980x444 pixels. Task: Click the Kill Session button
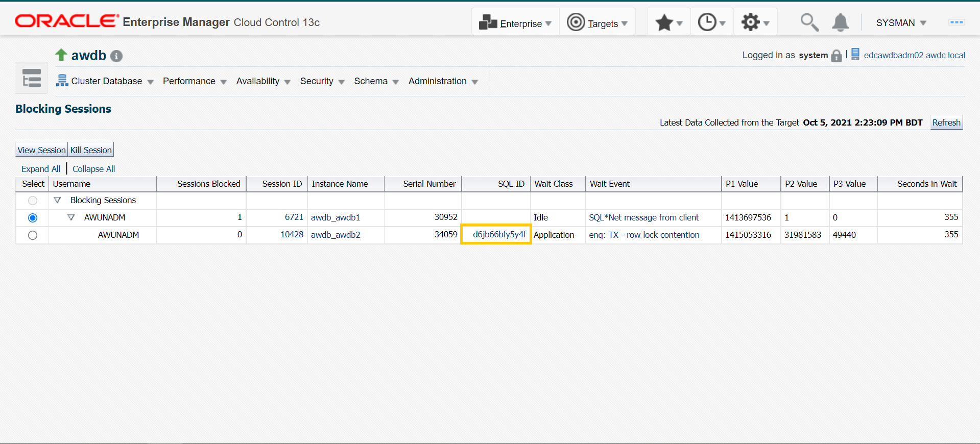[x=91, y=150]
